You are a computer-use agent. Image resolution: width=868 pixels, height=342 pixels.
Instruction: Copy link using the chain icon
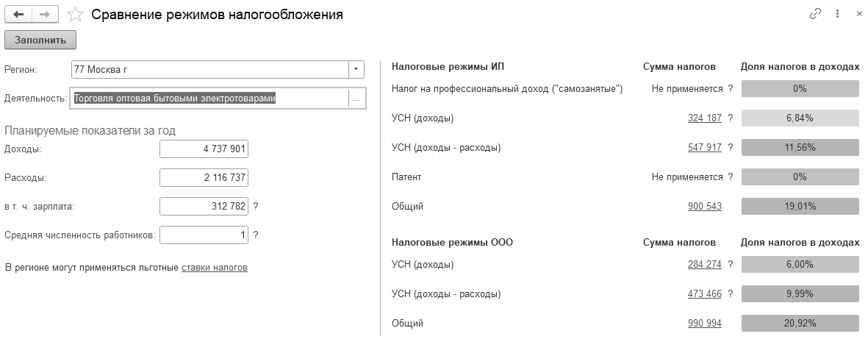tap(814, 14)
